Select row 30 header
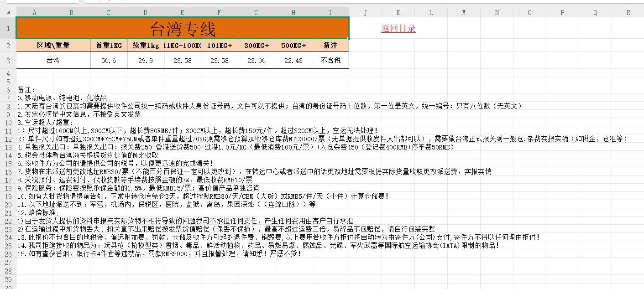This screenshot has width=644, height=289. tap(8, 286)
